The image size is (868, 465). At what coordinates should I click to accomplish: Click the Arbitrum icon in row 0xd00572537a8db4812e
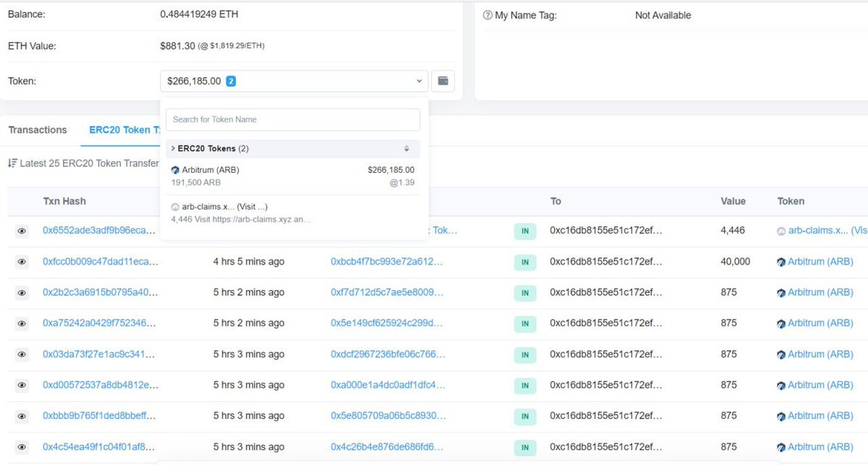(x=781, y=385)
